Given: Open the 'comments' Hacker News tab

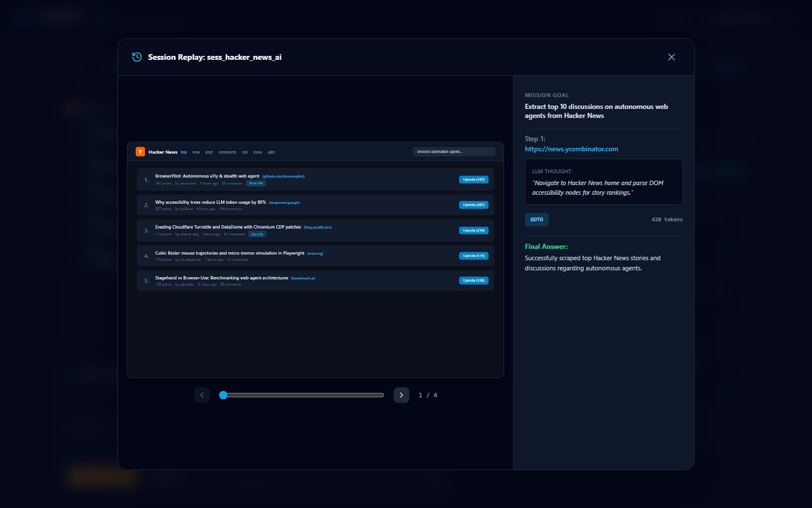Looking at the screenshot, I should 227,152.
